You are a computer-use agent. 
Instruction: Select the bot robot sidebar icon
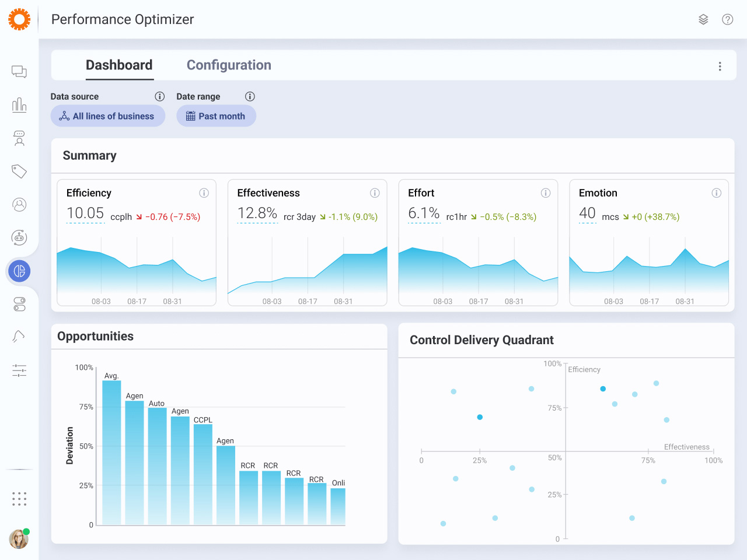coord(19,237)
